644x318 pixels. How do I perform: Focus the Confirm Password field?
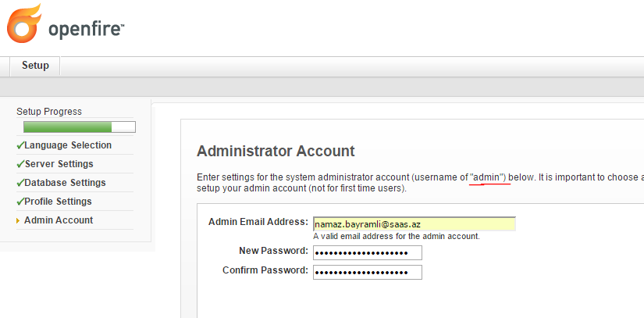pos(367,272)
